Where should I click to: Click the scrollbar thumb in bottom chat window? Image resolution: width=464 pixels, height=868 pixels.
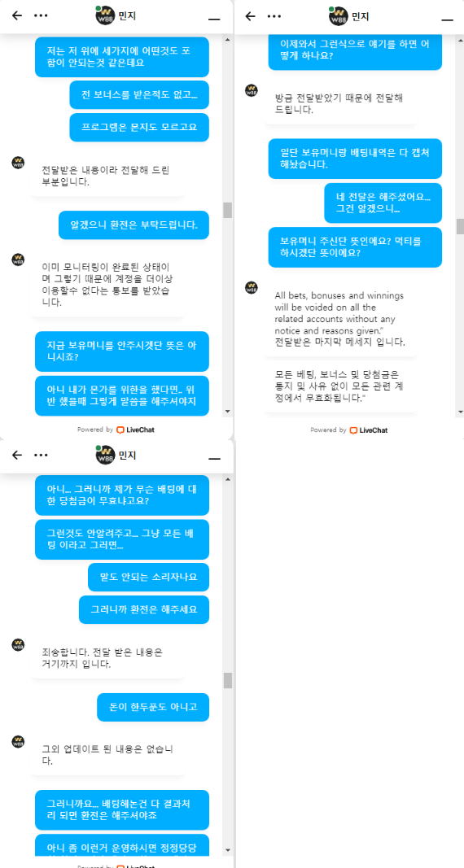[228, 680]
